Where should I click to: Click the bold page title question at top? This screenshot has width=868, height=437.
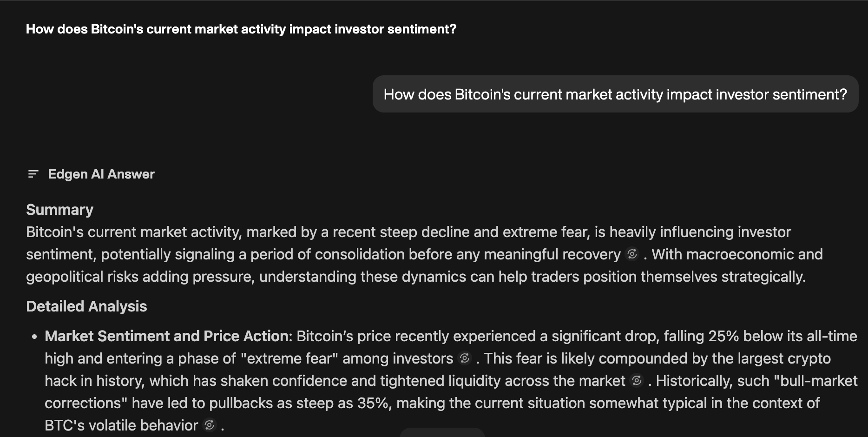(x=241, y=29)
